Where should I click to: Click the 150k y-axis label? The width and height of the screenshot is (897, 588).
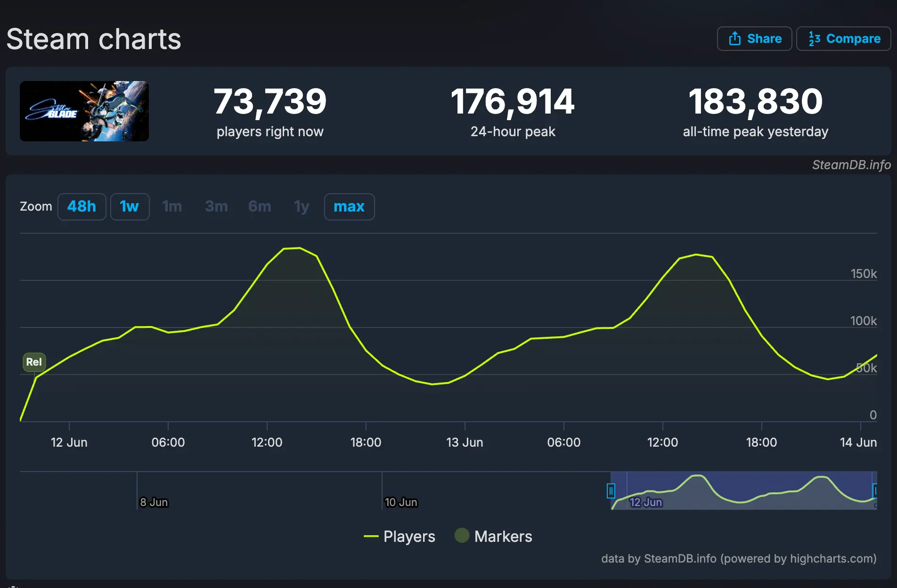click(x=864, y=274)
